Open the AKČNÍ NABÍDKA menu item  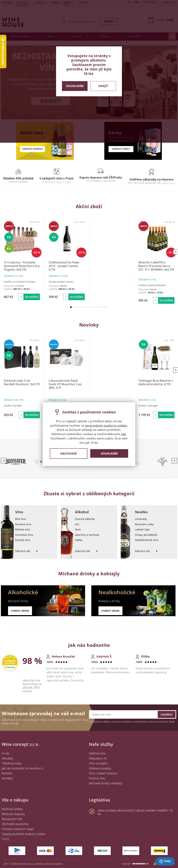coord(23,36)
